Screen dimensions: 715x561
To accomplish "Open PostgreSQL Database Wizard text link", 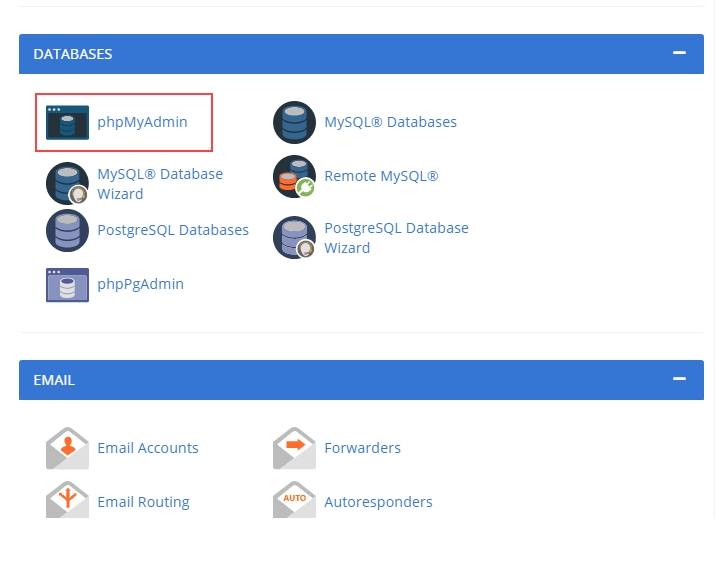I will click(396, 238).
